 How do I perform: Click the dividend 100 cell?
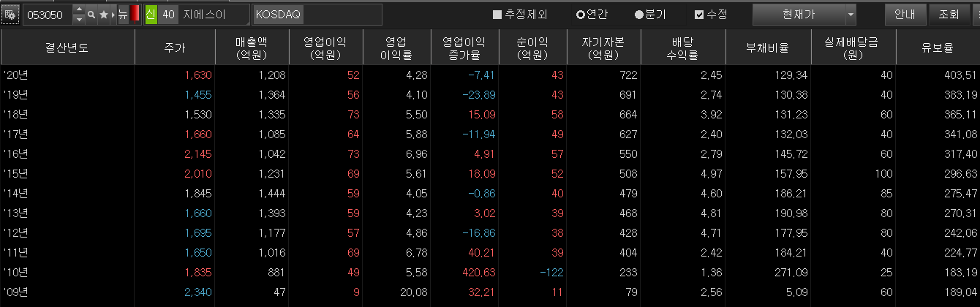coord(883,173)
